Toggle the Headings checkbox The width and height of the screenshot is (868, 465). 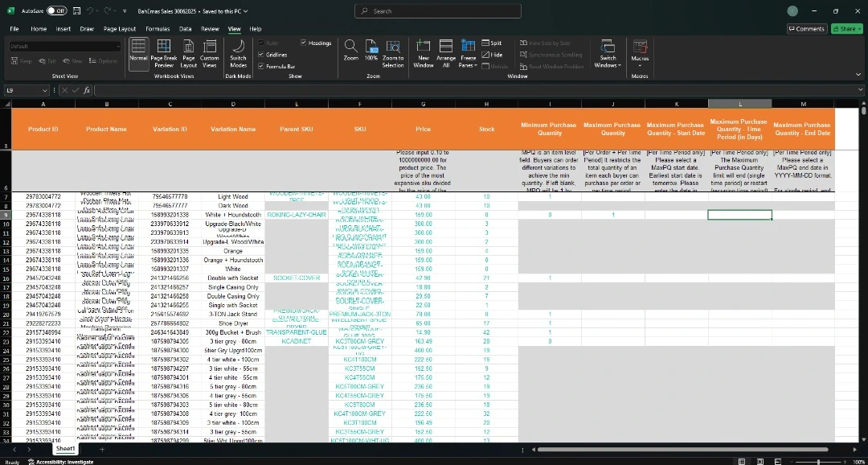[304, 43]
